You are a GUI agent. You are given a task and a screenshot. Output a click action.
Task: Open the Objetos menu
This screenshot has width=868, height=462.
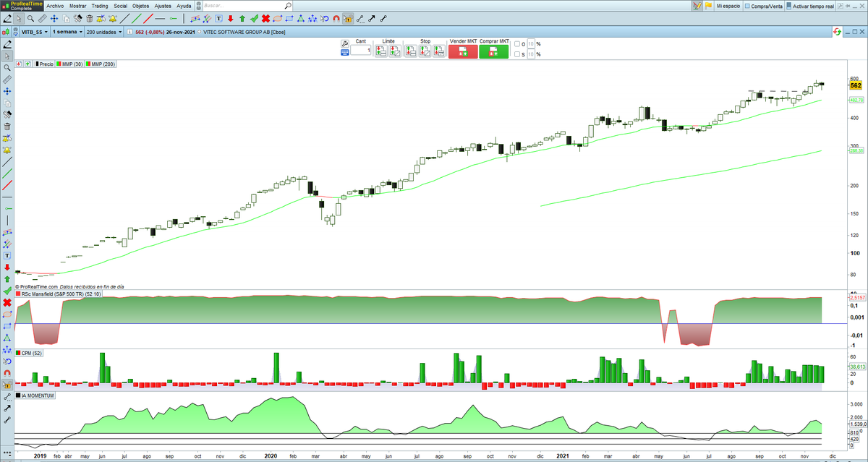140,5
